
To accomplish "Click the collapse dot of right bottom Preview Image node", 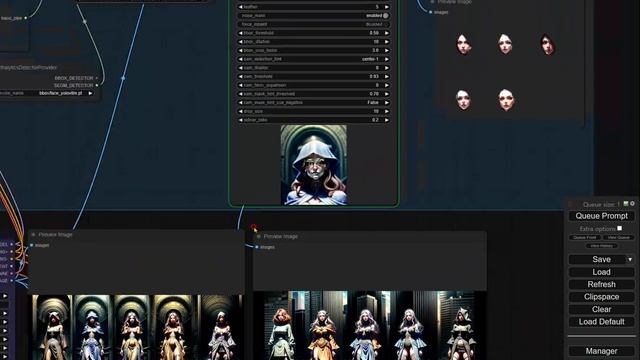I will pos(259,236).
